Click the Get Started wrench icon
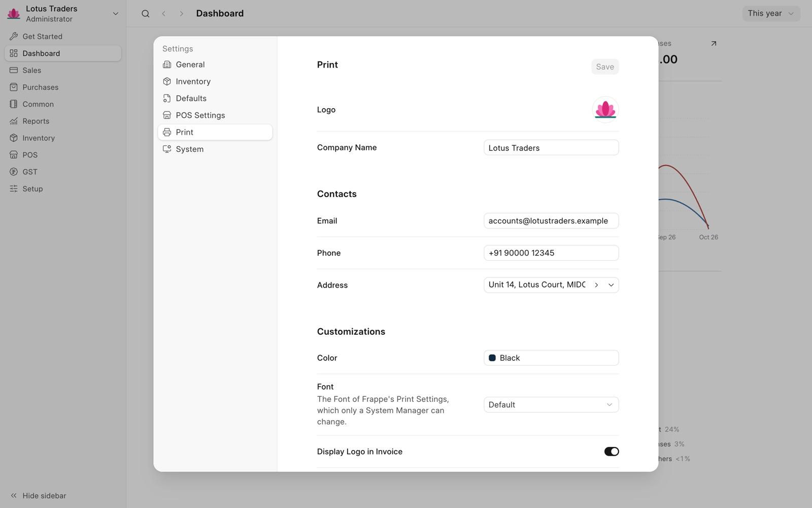 14,37
